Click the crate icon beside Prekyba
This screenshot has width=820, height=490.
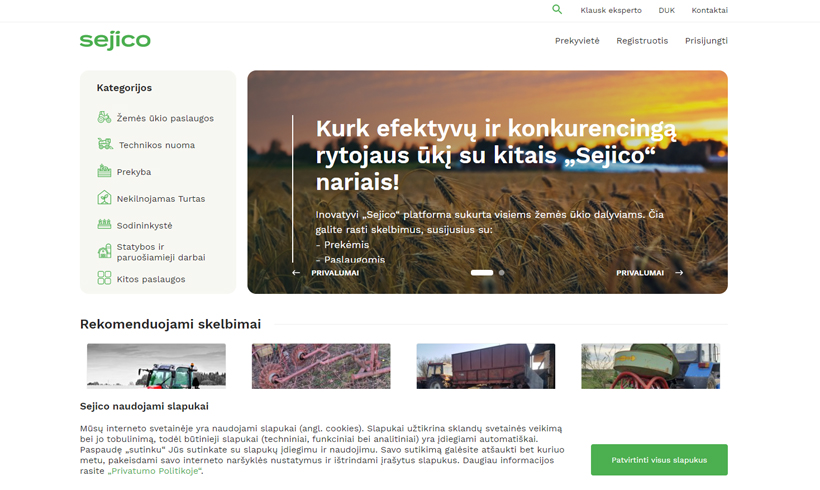tap(104, 171)
